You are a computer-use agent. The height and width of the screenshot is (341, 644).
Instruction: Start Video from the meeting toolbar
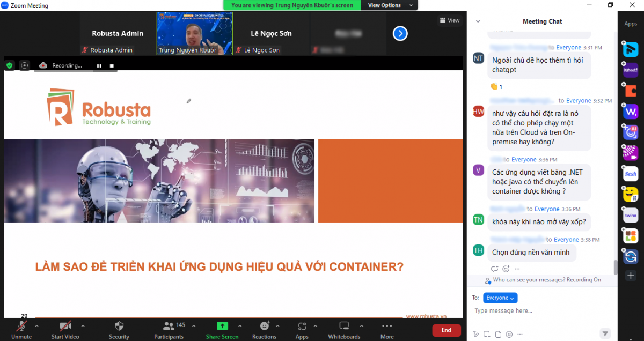click(65, 330)
